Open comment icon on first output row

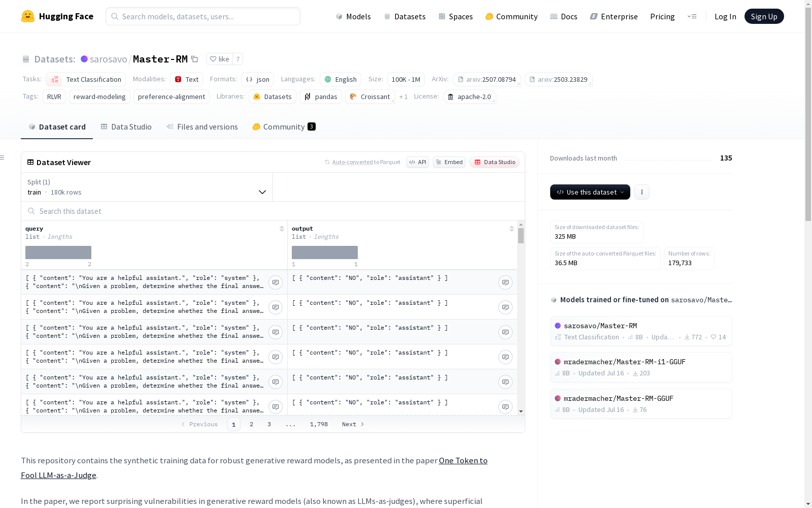click(x=505, y=282)
